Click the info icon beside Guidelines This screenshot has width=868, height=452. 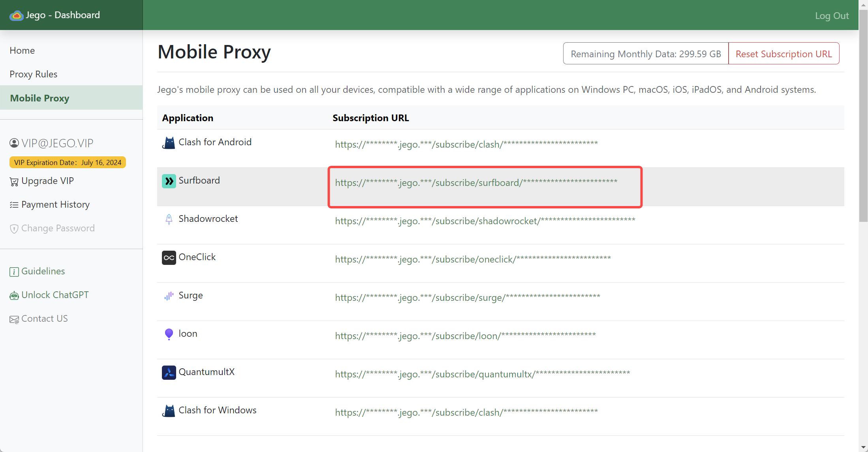[14, 272]
